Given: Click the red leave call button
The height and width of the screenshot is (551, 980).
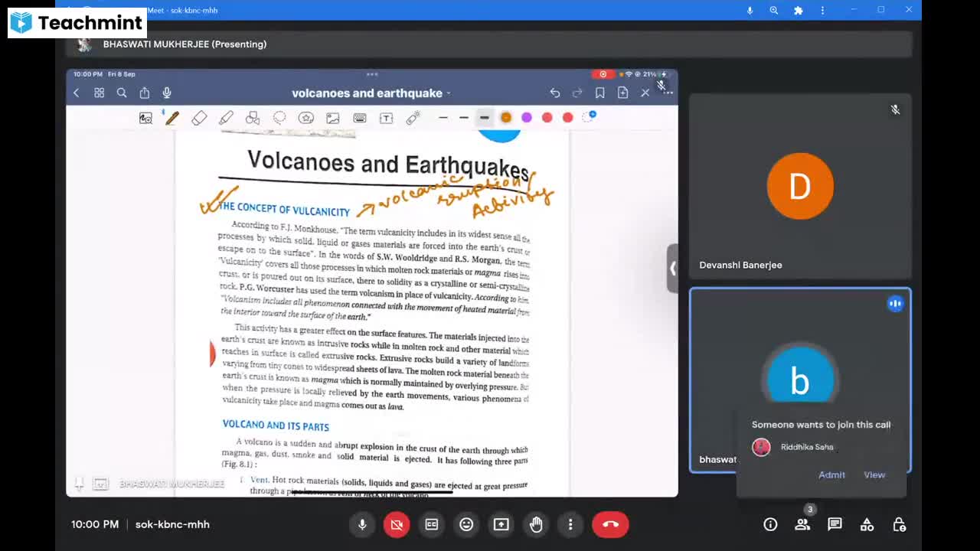Looking at the screenshot, I should click(610, 524).
